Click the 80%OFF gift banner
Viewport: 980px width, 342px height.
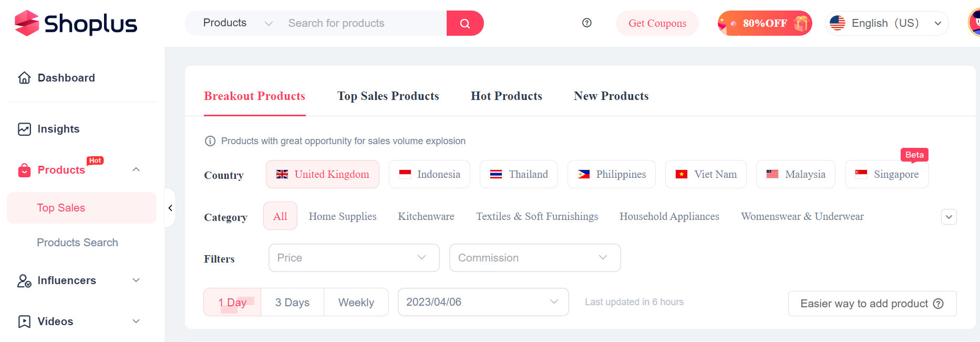[765, 23]
